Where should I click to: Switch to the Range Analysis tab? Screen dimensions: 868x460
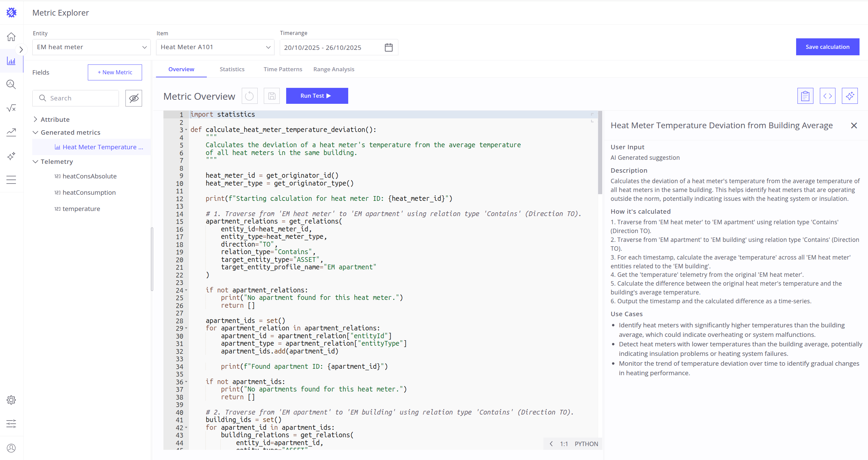(334, 69)
